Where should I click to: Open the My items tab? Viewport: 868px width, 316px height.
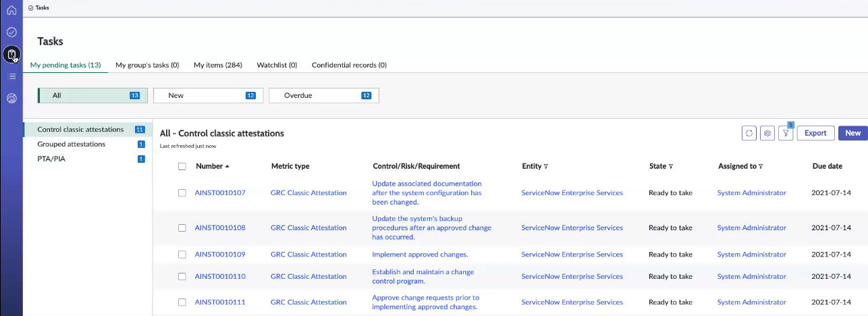[x=218, y=65]
